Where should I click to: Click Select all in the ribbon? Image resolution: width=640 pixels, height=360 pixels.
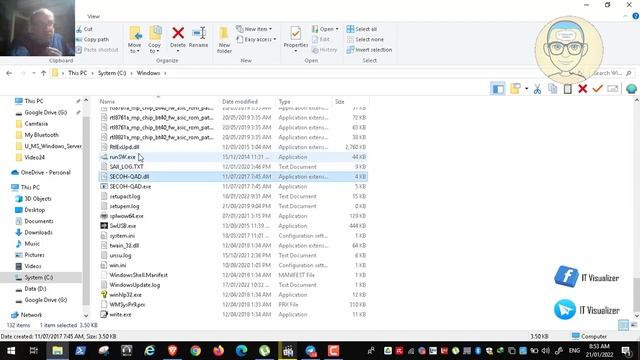click(362, 29)
